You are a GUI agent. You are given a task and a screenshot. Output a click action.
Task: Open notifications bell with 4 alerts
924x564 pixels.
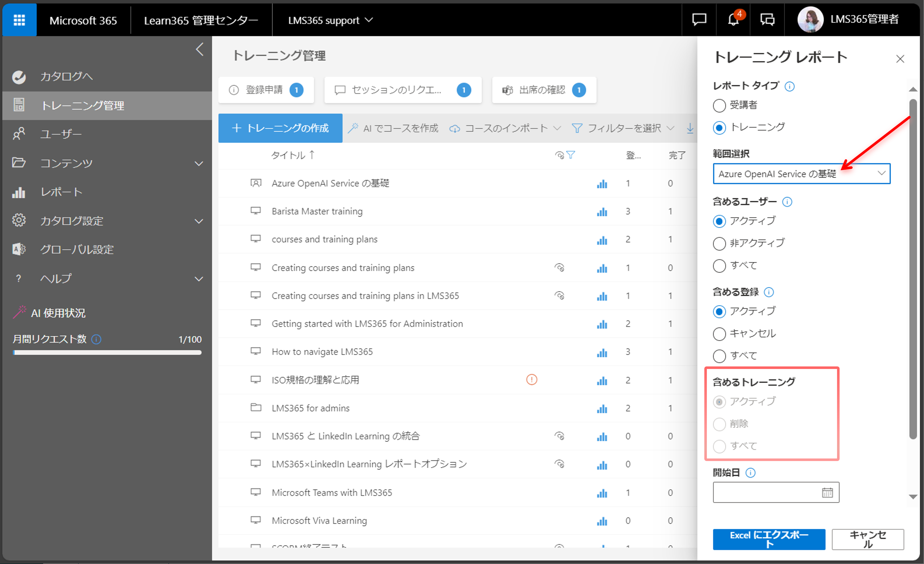734,20
